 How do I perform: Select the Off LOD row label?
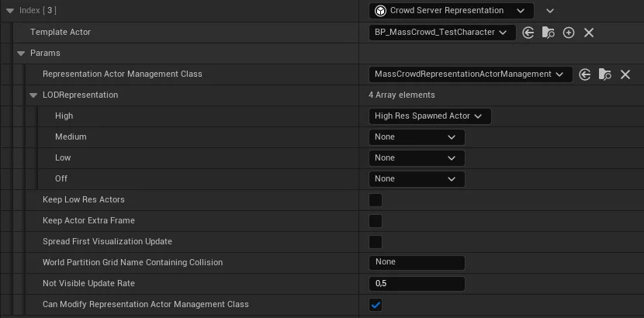(x=61, y=178)
